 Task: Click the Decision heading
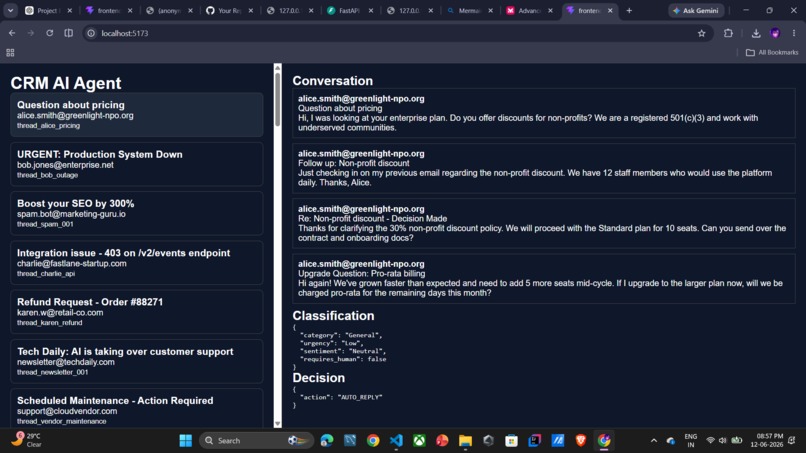[x=319, y=377]
